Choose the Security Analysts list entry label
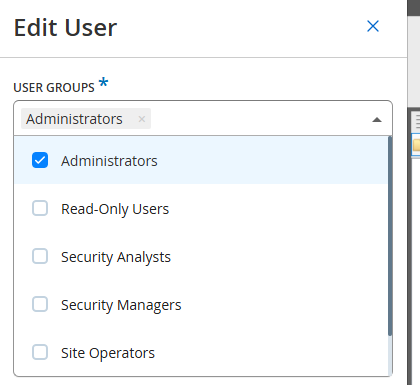This screenshot has height=385, width=420. (116, 257)
